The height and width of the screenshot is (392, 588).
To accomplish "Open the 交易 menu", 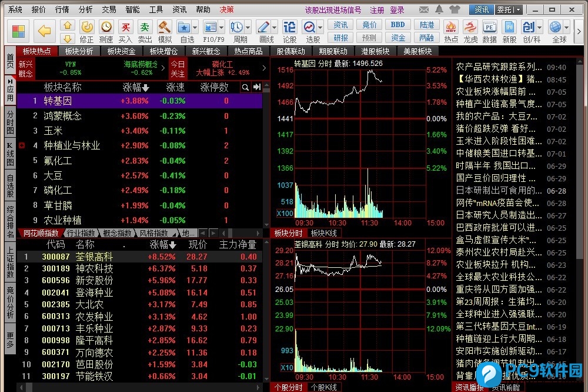I will 109,10.
